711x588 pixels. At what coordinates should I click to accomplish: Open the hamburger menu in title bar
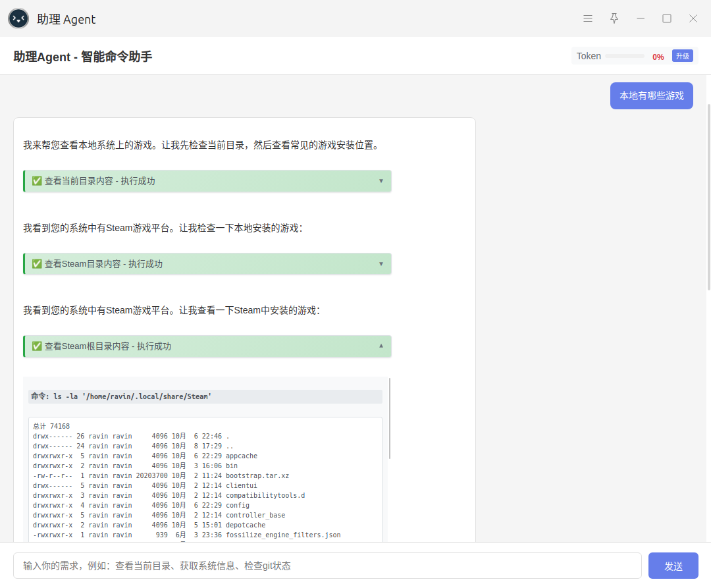click(x=588, y=18)
